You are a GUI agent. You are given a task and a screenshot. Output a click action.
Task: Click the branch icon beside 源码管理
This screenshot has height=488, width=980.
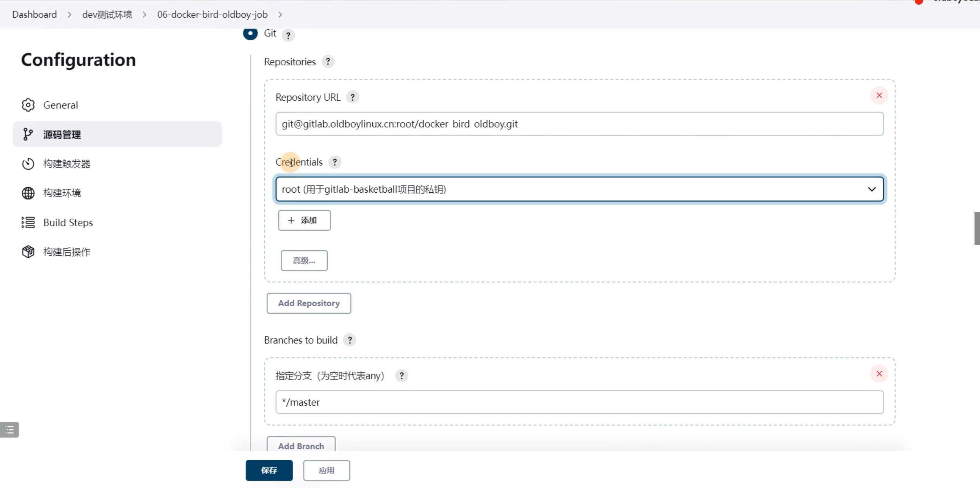(x=28, y=134)
